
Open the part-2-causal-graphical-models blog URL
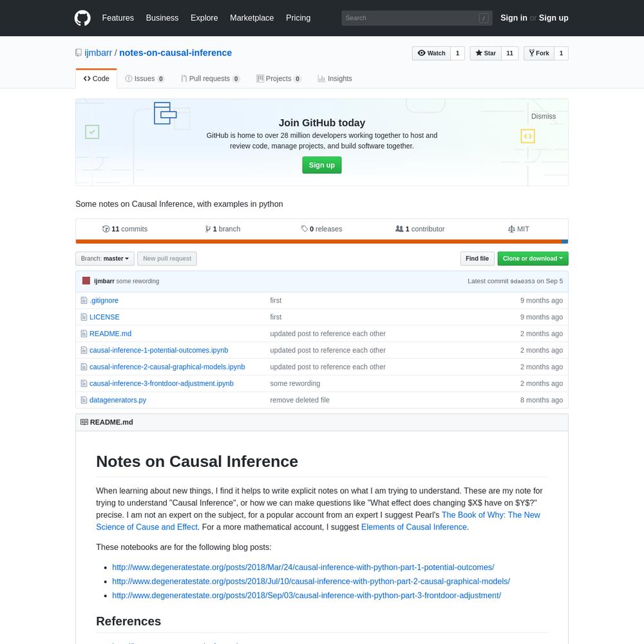point(311,582)
